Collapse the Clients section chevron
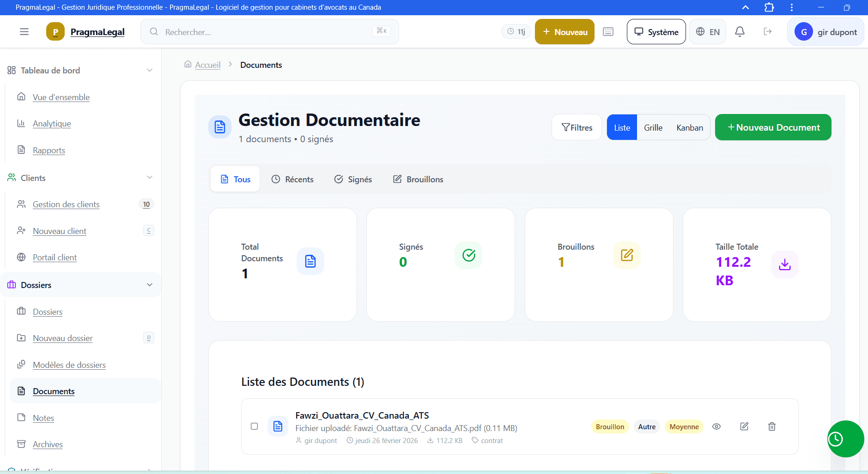 click(150, 178)
